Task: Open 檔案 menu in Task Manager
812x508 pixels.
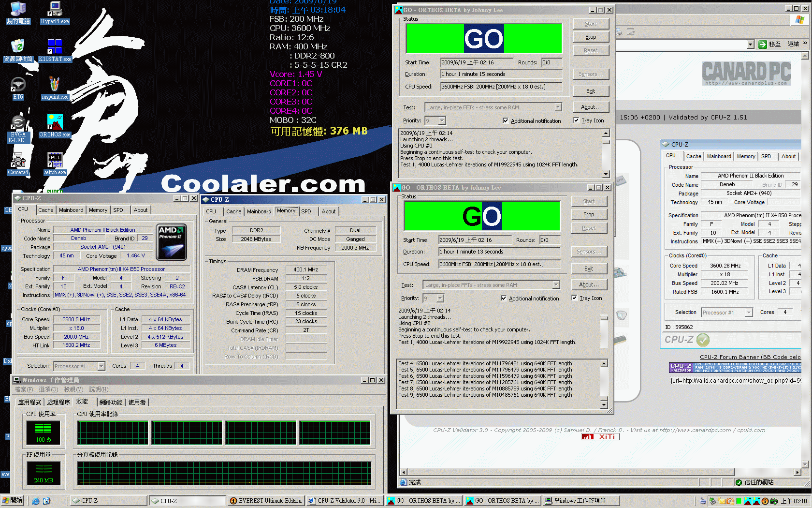Action: (24, 389)
